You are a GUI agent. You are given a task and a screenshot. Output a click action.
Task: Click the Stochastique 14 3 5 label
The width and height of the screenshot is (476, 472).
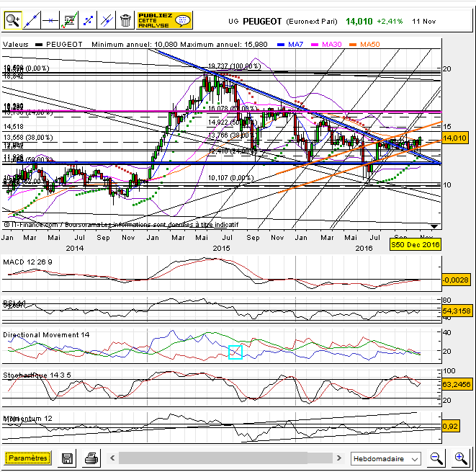point(37,375)
